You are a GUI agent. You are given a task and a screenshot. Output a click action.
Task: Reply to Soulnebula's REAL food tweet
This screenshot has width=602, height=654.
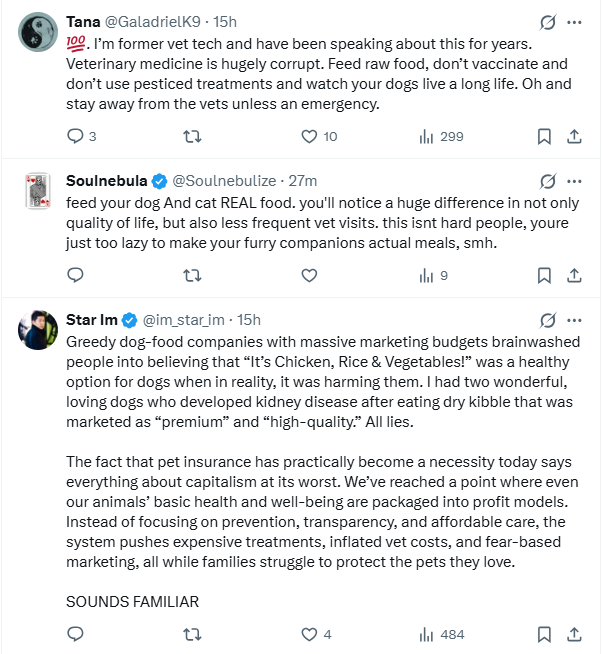(x=76, y=275)
